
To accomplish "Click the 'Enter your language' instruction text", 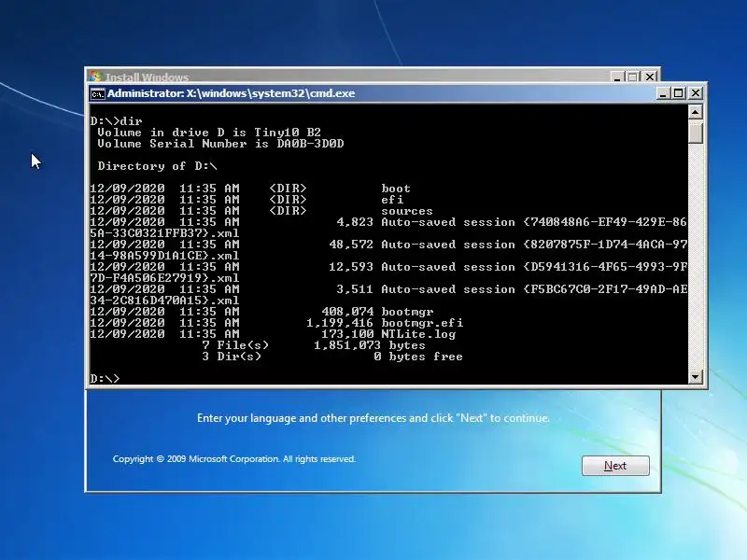I will 373,418.
